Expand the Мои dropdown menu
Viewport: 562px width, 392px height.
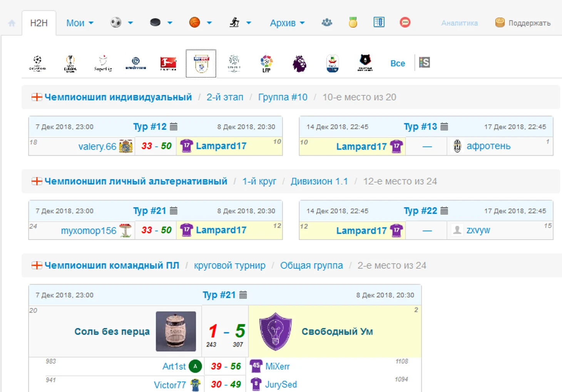coord(80,23)
